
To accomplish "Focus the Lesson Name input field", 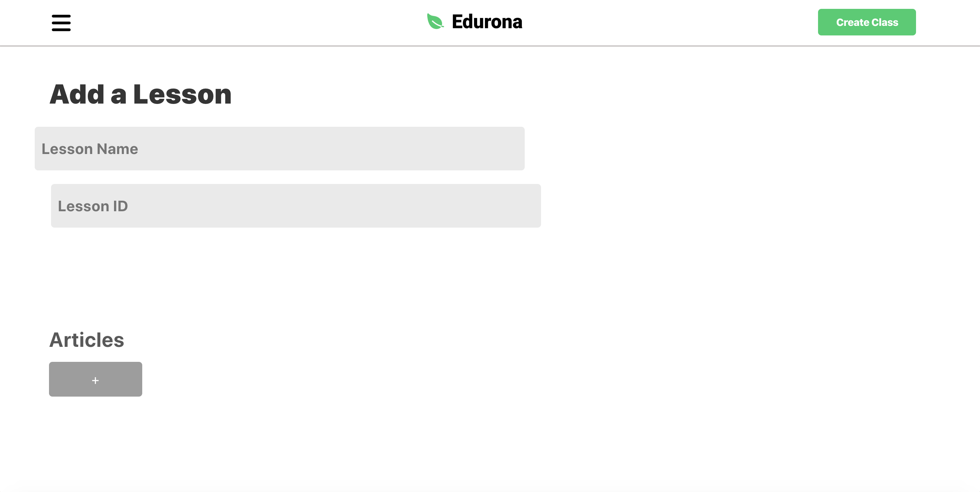I will tap(280, 149).
